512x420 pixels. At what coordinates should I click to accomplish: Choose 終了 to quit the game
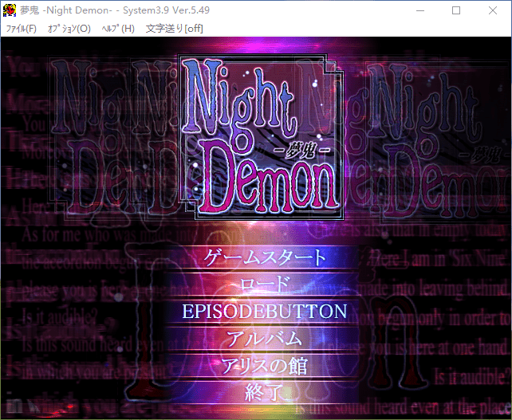pyautogui.click(x=266, y=392)
